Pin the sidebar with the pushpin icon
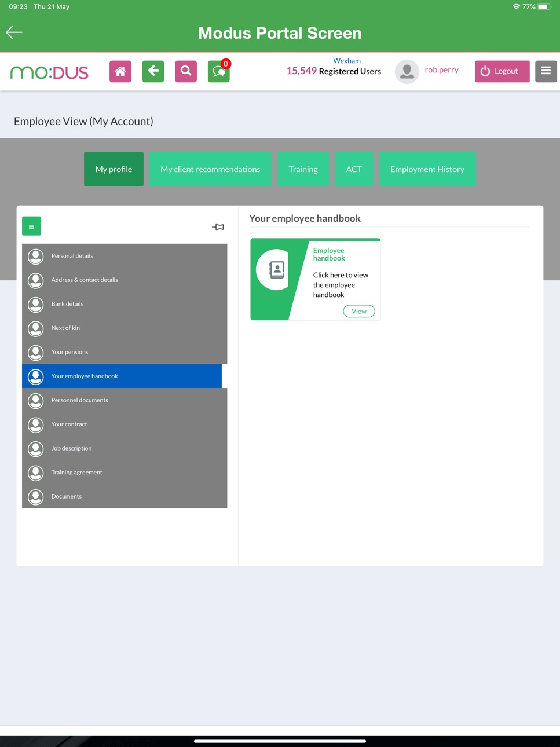560x747 pixels. (218, 227)
